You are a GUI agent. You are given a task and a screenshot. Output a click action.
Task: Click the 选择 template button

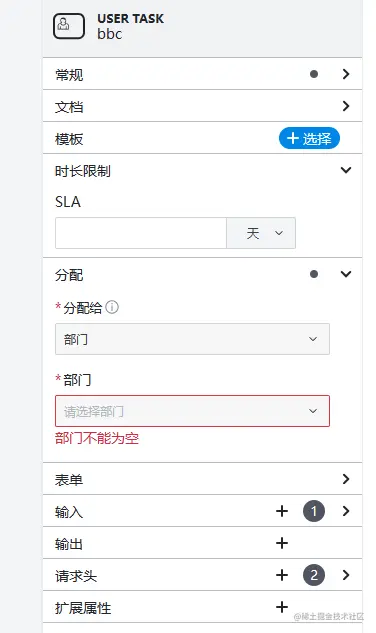[x=309, y=138]
